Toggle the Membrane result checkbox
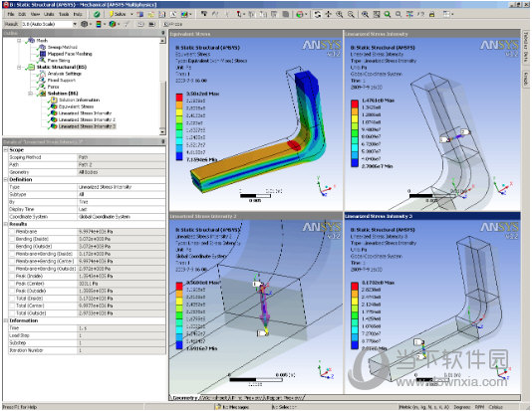The image size is (532, 411). point(12,232)
